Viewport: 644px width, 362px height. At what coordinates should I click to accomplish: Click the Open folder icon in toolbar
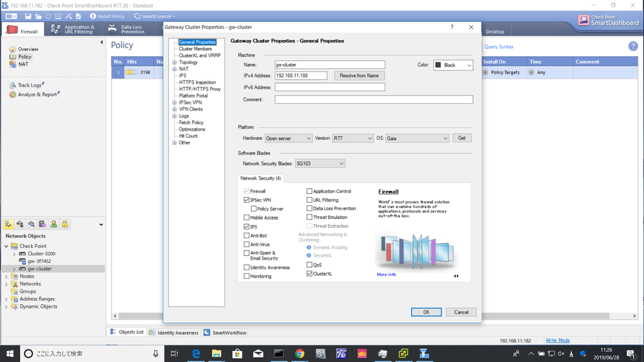click(x=38, y=16)
